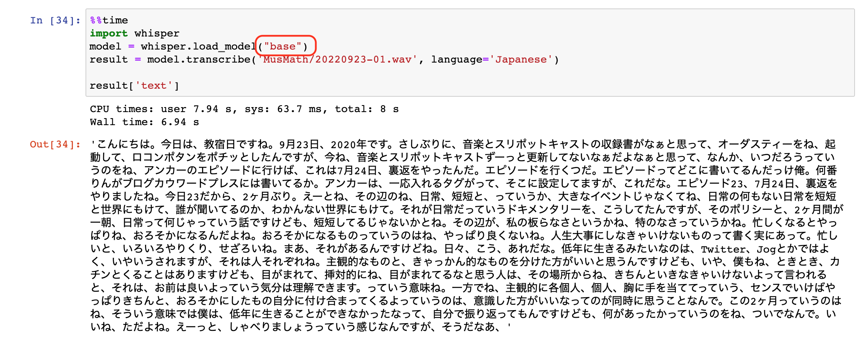The image size is (868, 342).
Task: Click the 'import whisper' code line
Action: click(135, 33)
